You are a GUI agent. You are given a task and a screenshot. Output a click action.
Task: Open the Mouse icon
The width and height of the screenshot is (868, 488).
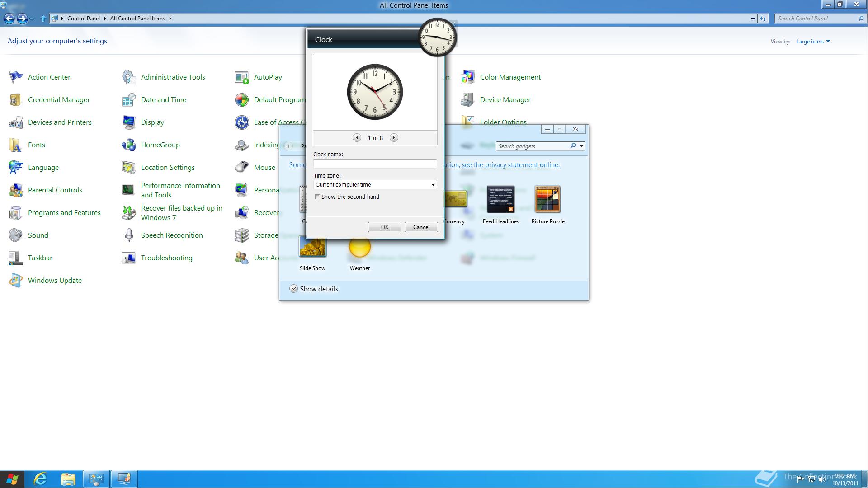(242, 168)
